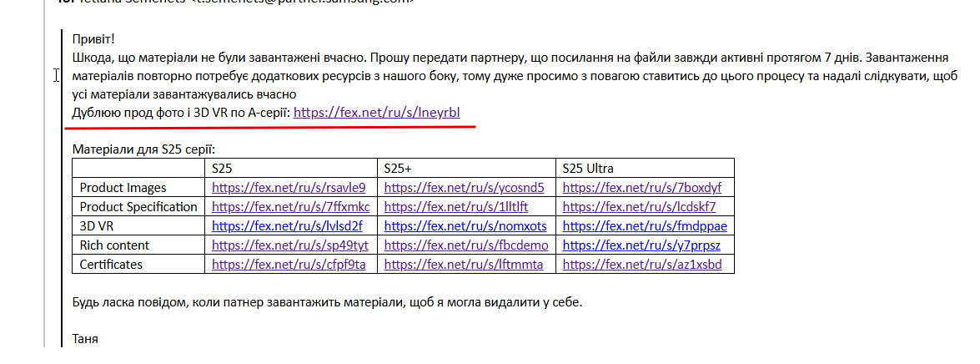980x364 pixels.
Task: Click the Product Specification row label
Action: click(138, 206)
